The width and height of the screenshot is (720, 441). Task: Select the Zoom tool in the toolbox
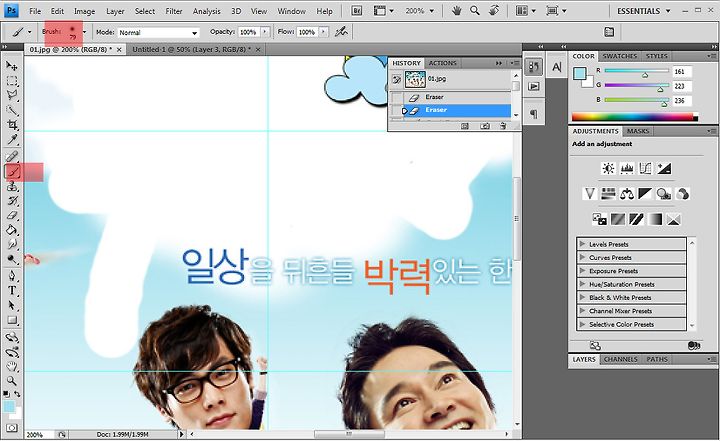pos(12,381)
